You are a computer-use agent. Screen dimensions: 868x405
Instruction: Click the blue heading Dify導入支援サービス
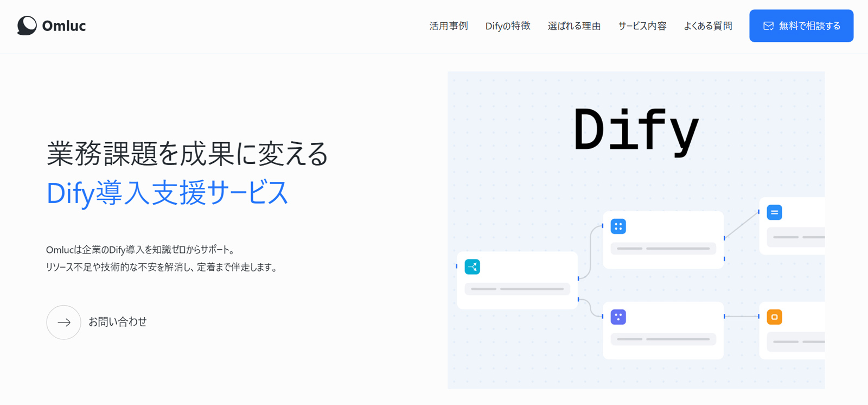[167, 193]
